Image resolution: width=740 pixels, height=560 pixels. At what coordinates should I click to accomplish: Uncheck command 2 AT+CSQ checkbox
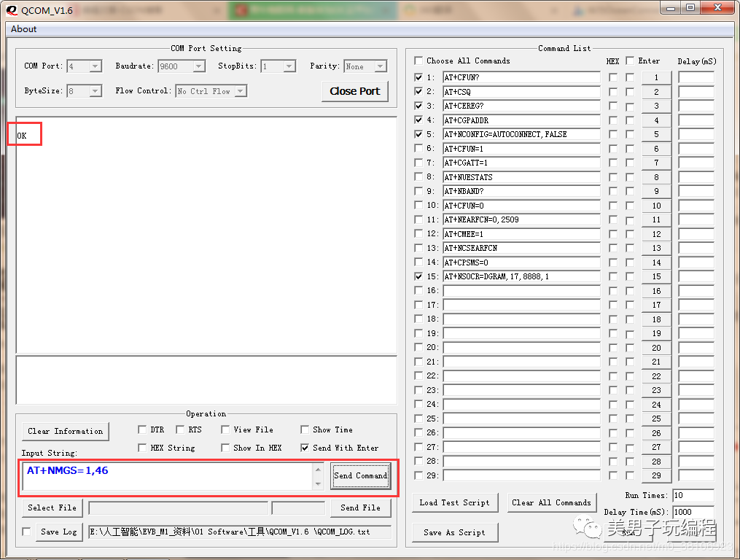(x=418, y=91)
